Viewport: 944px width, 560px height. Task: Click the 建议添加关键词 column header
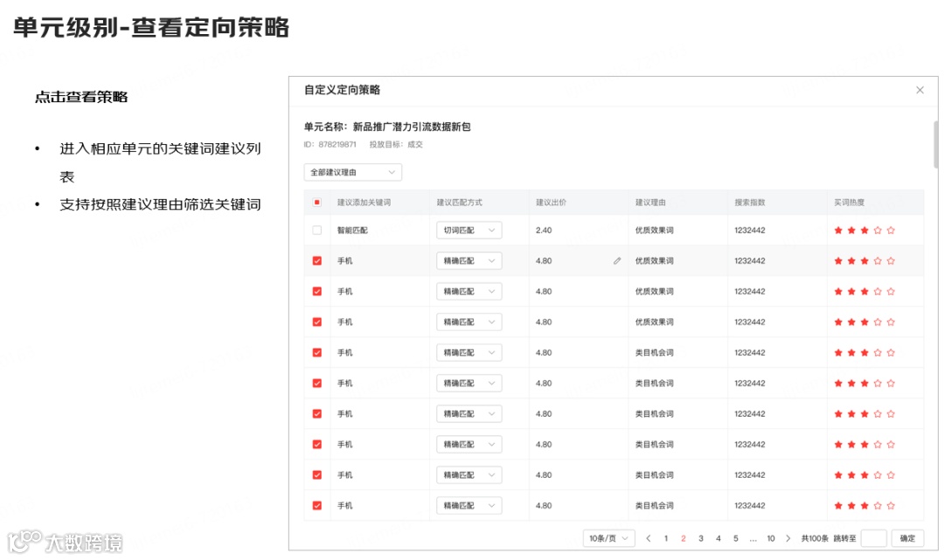[x=364, y=202]
